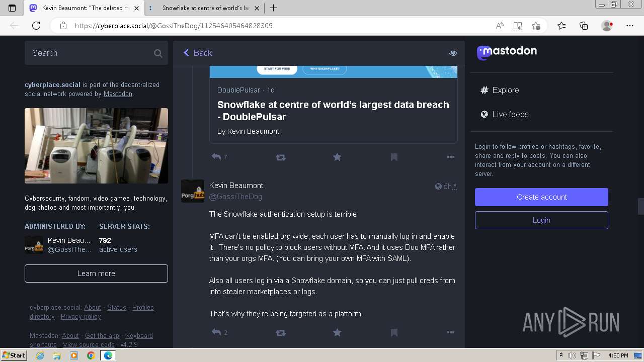Open the Mastodon logo home link
Viewport: 644px width, 362px height.
click(x=507, y=52)
